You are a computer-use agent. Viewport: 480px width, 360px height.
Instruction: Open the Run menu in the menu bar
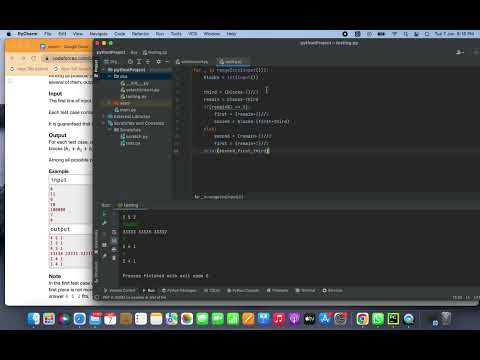click(160, 34)
